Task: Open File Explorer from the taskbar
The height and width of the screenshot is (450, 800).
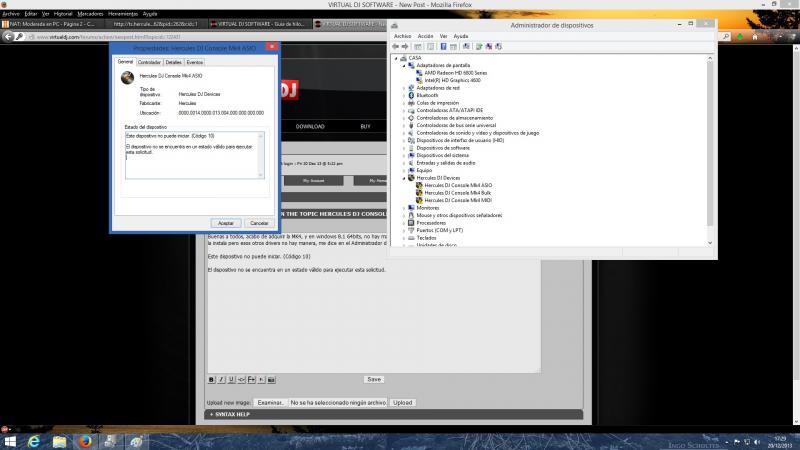Action: point(59,441)
